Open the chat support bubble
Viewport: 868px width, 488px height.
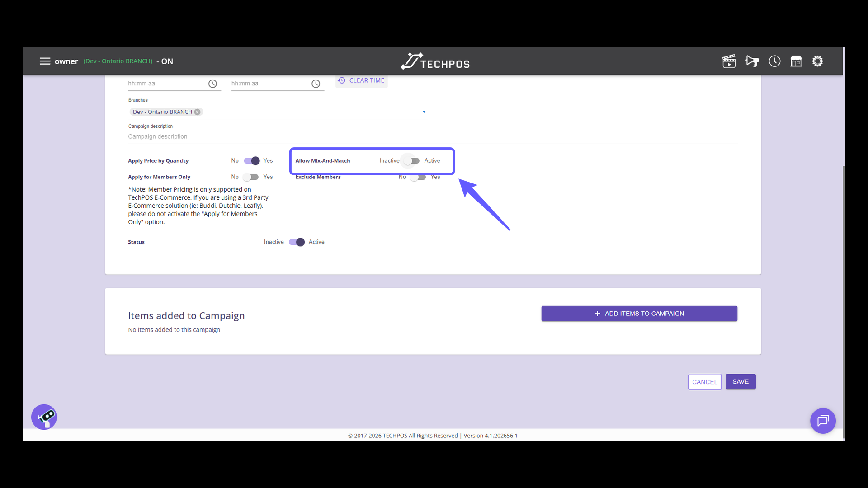pyautogui.click(x=823, y=421)
